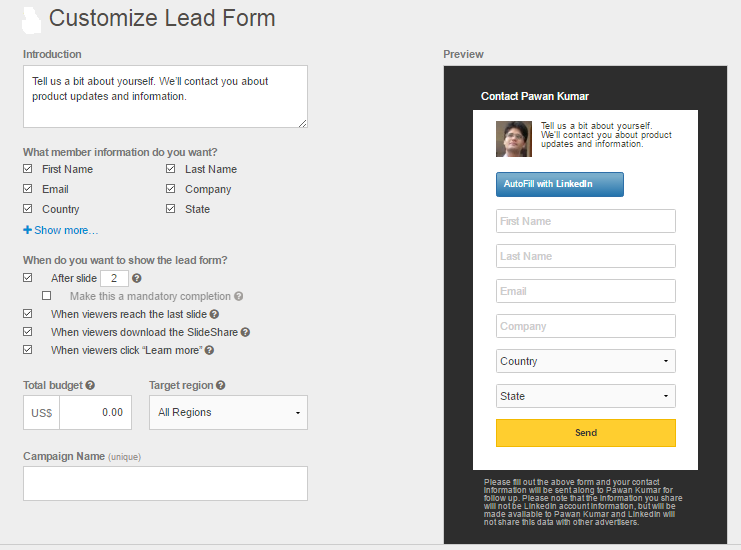Open help for last slide option

pyautogui.click(x=214, y=314)
